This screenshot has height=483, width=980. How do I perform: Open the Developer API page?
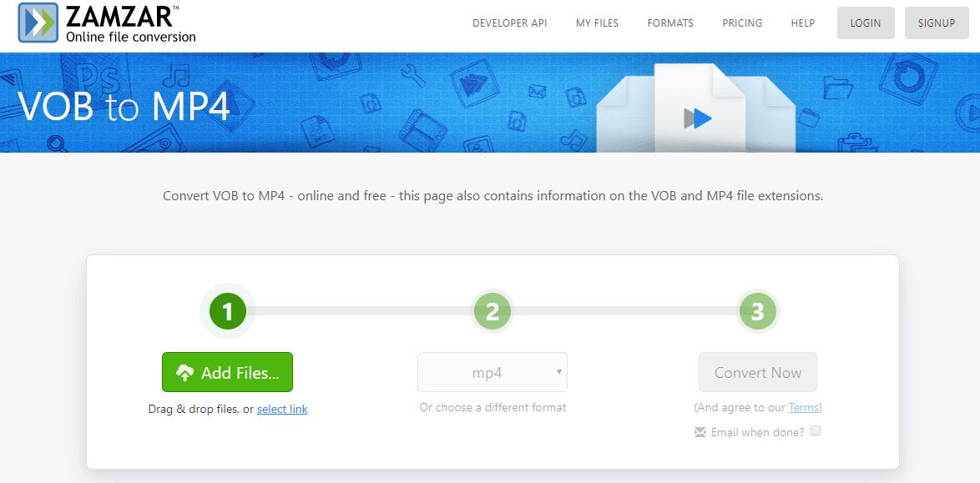click(x=509, y=23)
